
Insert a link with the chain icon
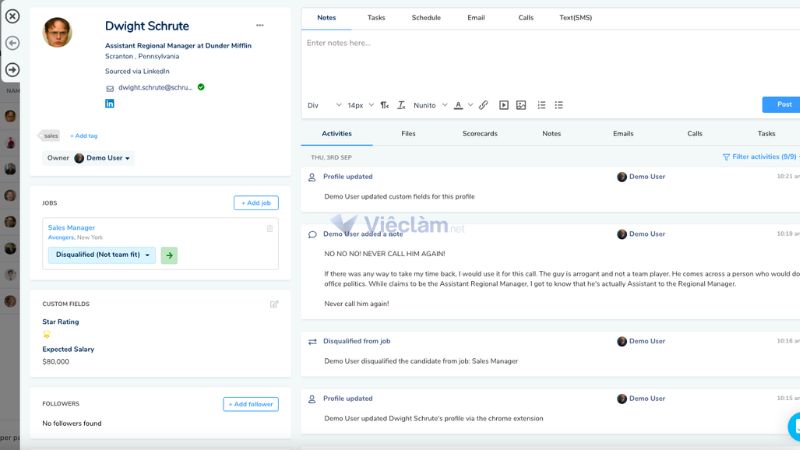483,105
